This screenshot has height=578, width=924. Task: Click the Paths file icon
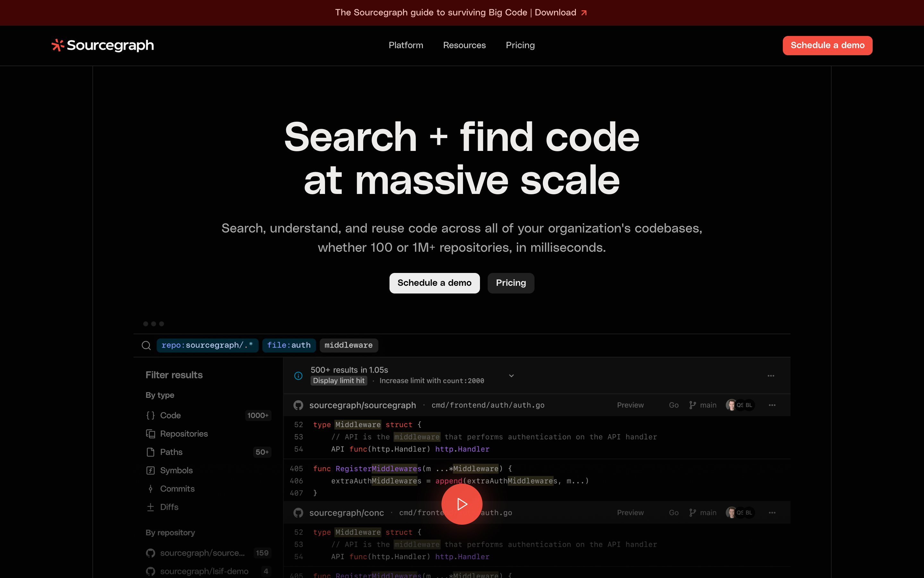coord(150,452)
